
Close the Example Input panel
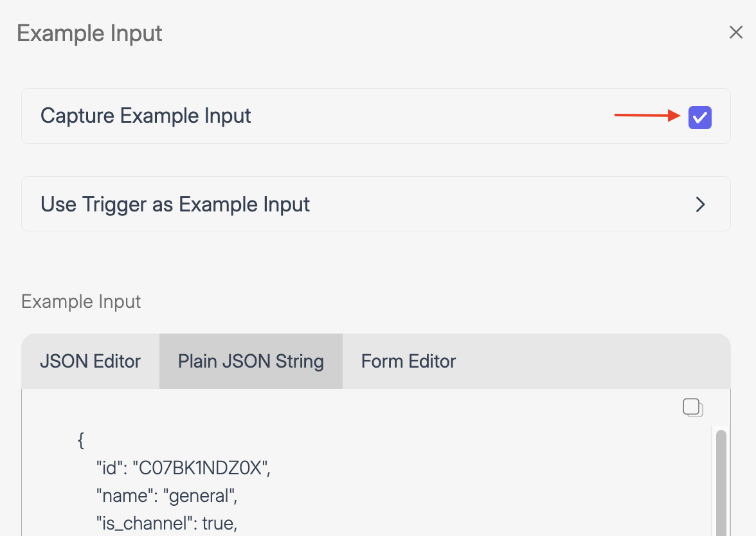tap(736, 33)
